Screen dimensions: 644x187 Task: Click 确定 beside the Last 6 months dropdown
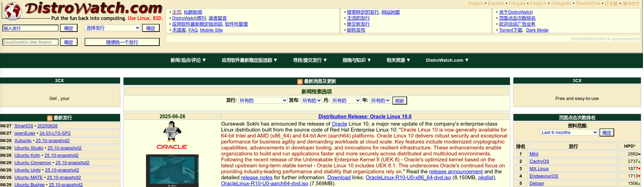point(607,133)
